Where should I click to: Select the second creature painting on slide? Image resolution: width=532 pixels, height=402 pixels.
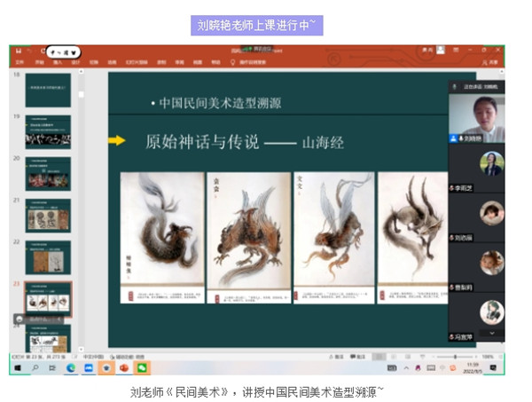tap(248, 238)
